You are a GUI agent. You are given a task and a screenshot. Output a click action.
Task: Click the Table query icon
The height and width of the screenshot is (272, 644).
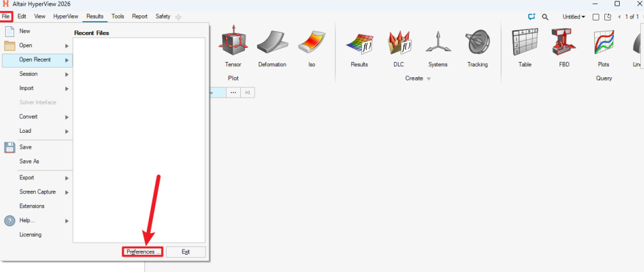(525, 43)
